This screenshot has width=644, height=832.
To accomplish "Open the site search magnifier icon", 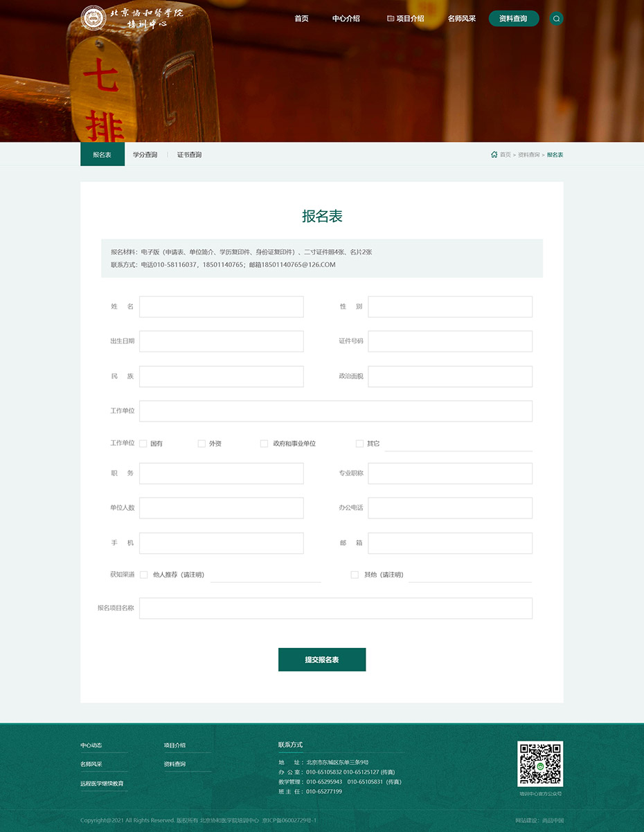I will coord(556,19).
